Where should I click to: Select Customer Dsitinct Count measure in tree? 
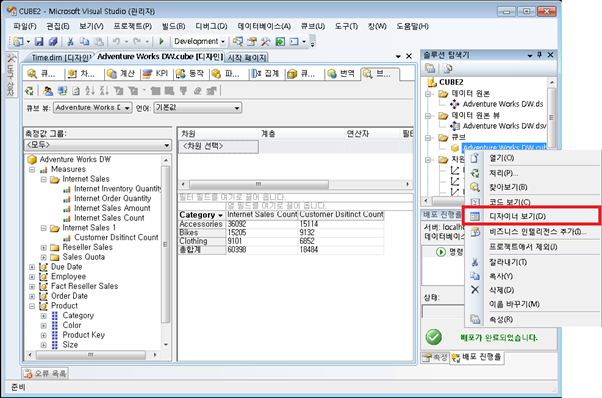[116, 238]
